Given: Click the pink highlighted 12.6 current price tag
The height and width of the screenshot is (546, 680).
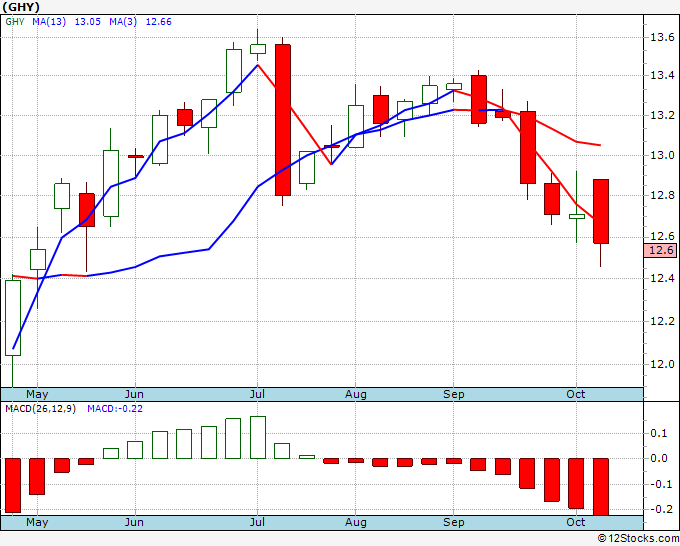Looking at the screenshot, I should tap(660, 250).
